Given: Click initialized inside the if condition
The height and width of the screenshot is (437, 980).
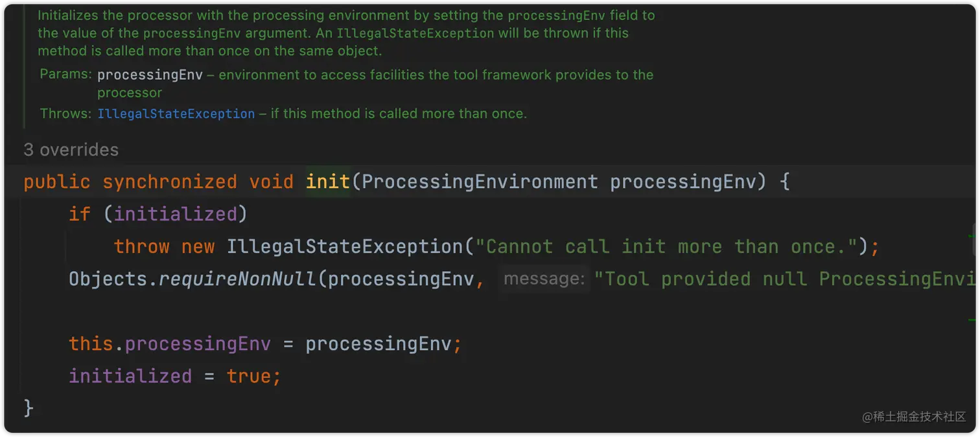Looking at the screenshot, I should (176, 214).
